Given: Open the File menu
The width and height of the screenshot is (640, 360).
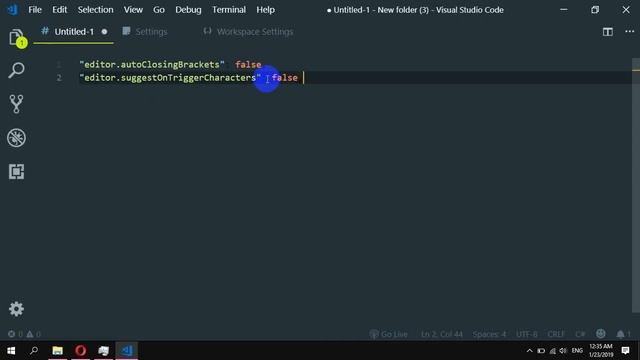Looking at the screenshot, I should click(35, 10).
